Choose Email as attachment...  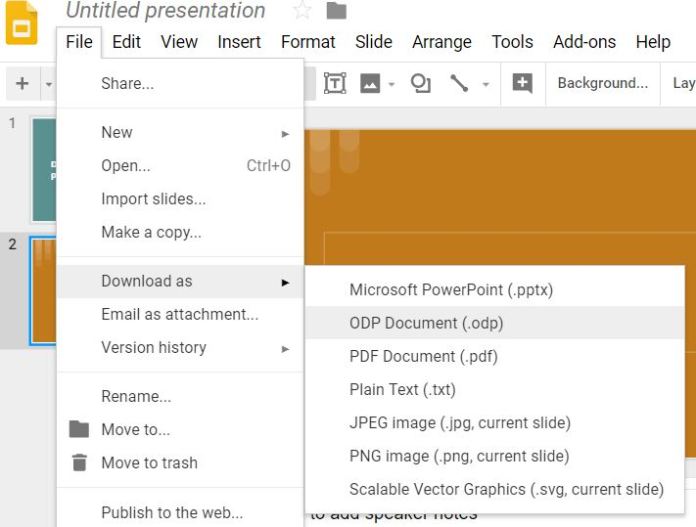click(x=180, y=314)
